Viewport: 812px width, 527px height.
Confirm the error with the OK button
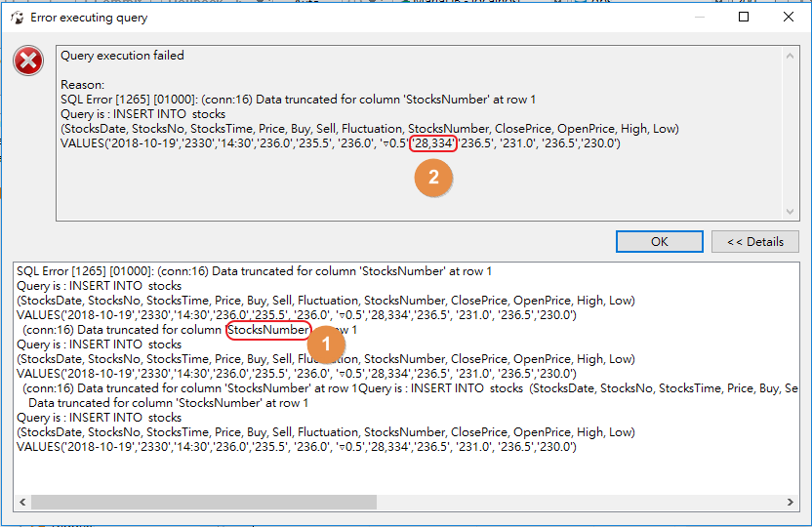[659, 242]
